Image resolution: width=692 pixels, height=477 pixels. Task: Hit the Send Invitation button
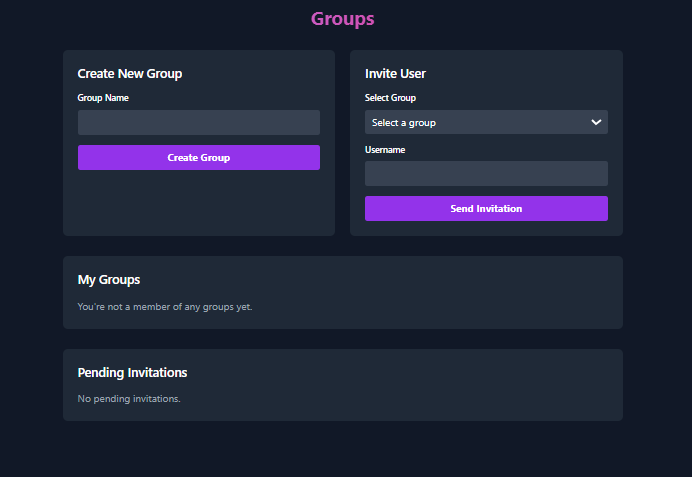point(486,209)
